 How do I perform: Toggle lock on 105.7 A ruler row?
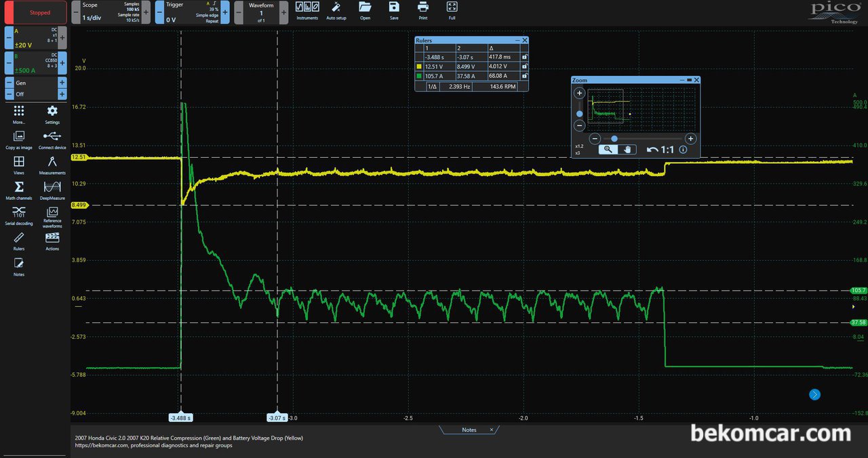[524, 76]
